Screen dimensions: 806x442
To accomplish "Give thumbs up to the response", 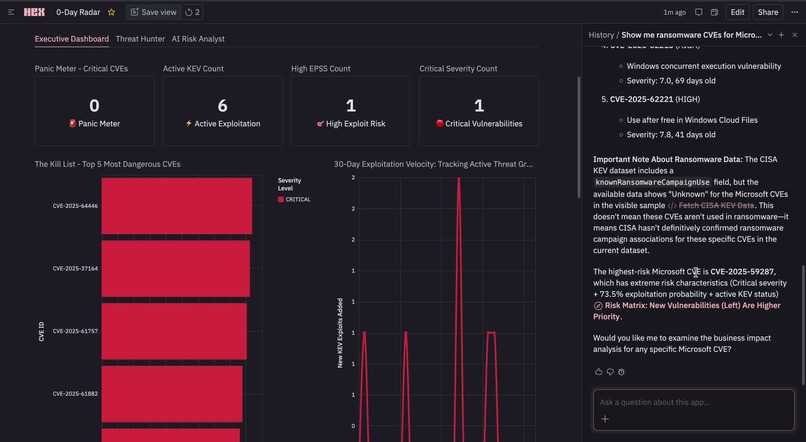I will click(x=598, y=372).
